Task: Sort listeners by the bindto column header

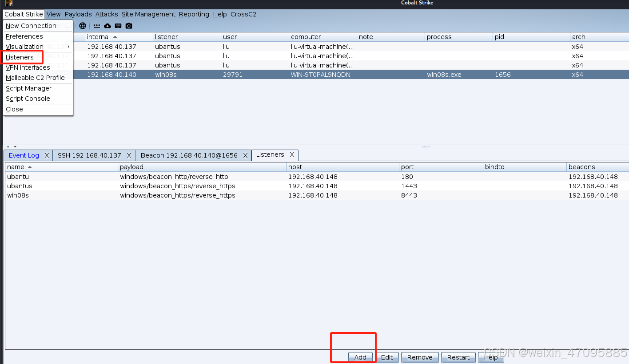Action: (x=525, y=167)
